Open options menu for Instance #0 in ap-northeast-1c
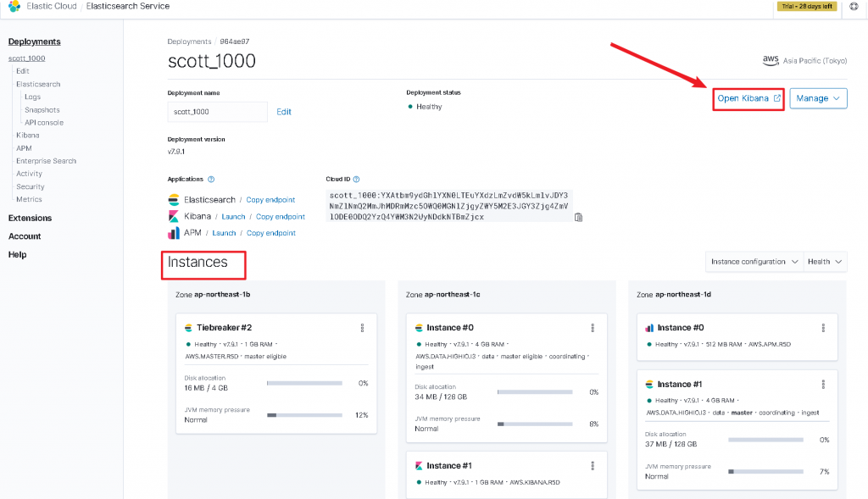Image resolution: width=868 pixels, height=499 pixels. (593, 328)
